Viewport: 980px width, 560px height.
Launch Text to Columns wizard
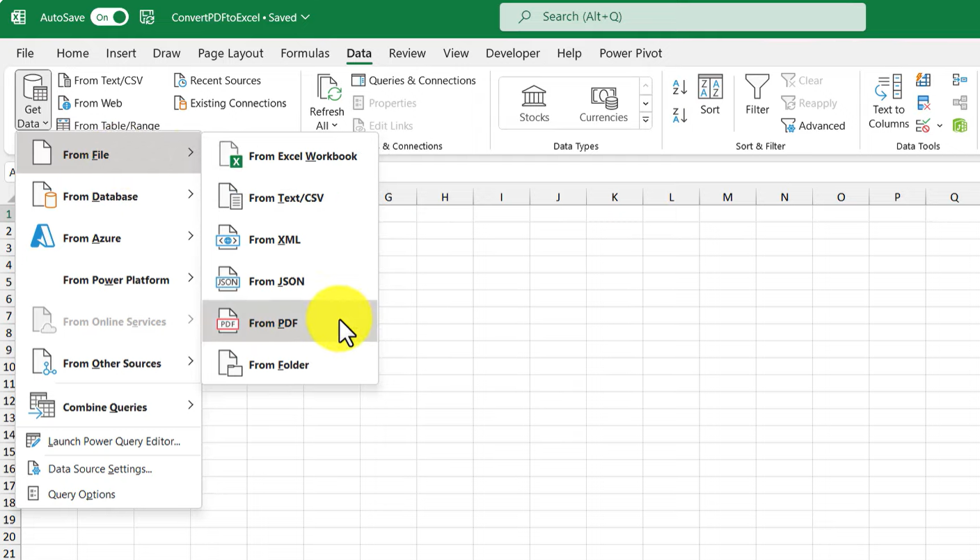click(889, 102)
